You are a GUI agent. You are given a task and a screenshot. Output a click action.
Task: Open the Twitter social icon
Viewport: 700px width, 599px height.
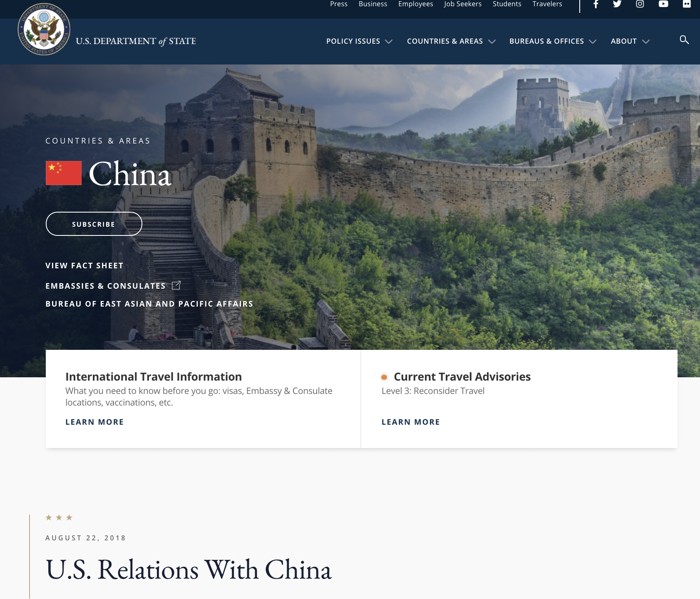tap(617, 4)
